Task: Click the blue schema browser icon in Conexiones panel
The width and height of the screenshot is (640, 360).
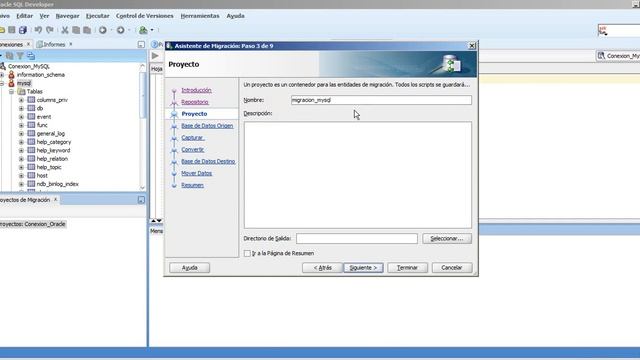Action: click(31, 56)
